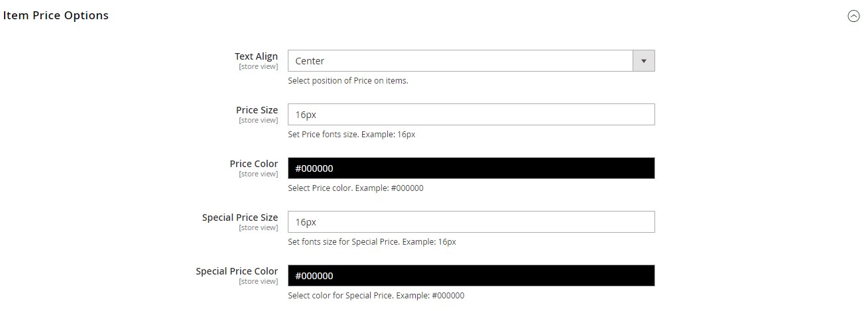The image size is (868, 311).
Task: Click hint 'Set Price fonts size' text
Action: 351,135
